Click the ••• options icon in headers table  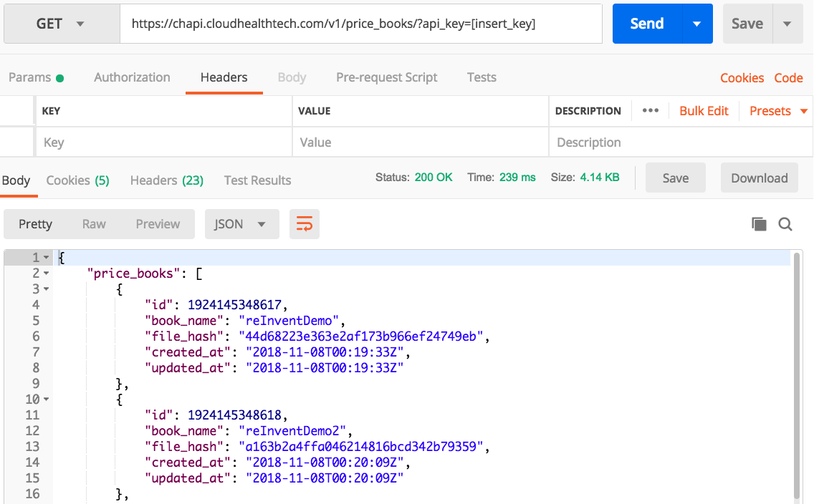coord(651,111)
